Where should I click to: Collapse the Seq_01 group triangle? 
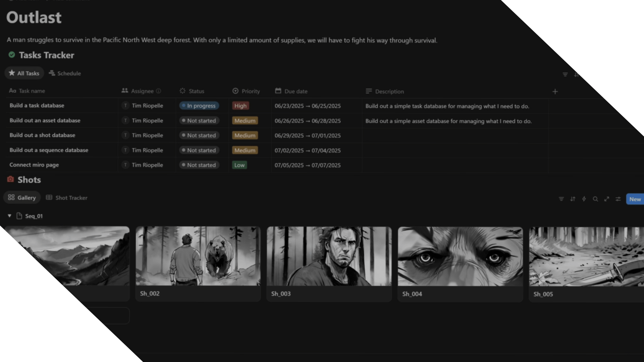coord(9,216)
